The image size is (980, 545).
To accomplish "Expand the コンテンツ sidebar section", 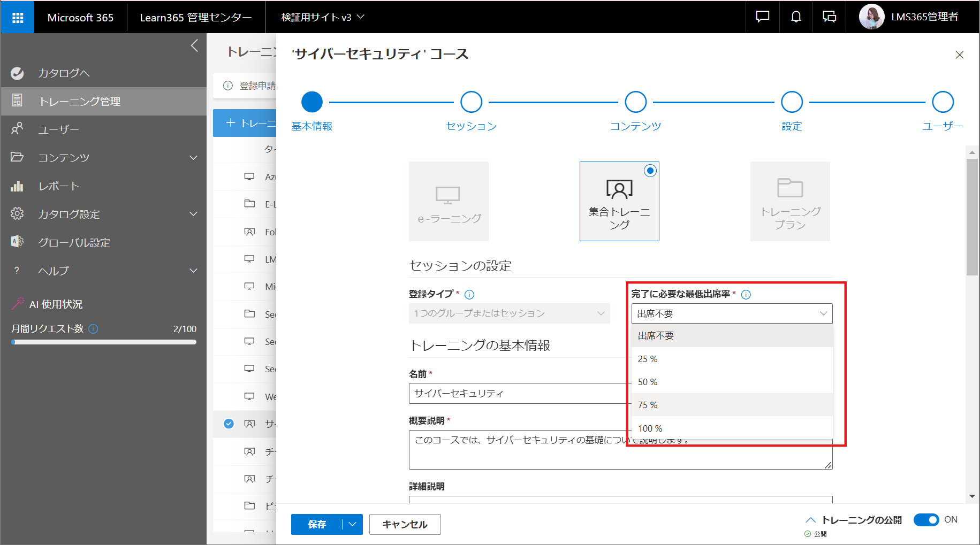I will [x=193, y=158].
